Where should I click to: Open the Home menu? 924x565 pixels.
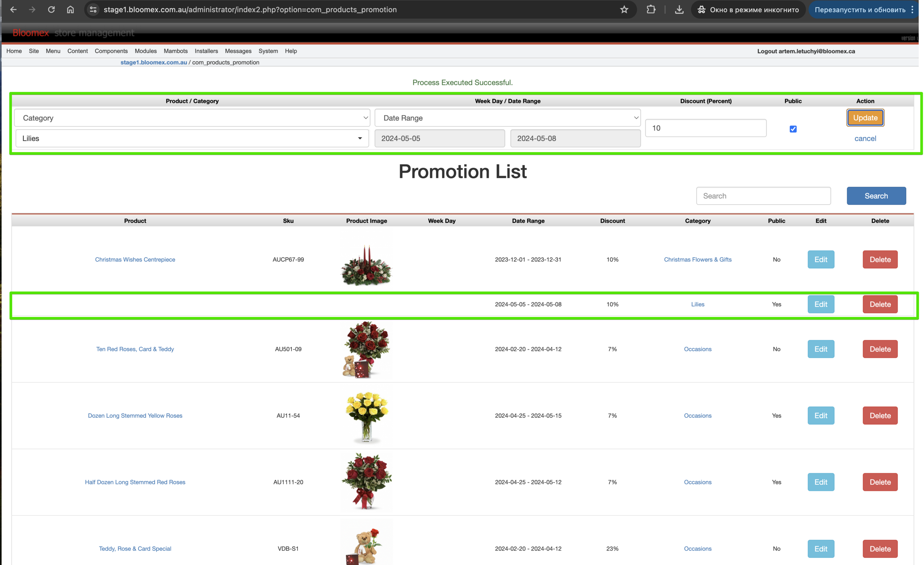[14, 51]
